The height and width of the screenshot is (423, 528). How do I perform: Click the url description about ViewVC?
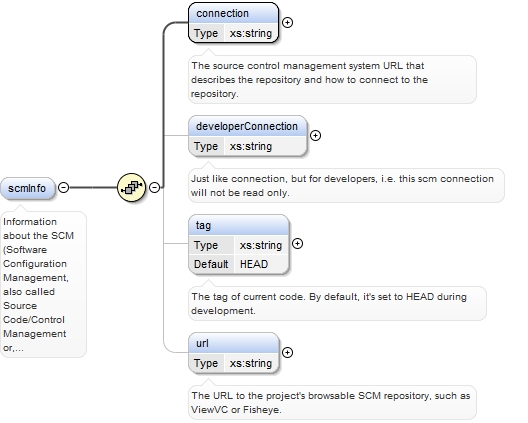tap(332, 403)
